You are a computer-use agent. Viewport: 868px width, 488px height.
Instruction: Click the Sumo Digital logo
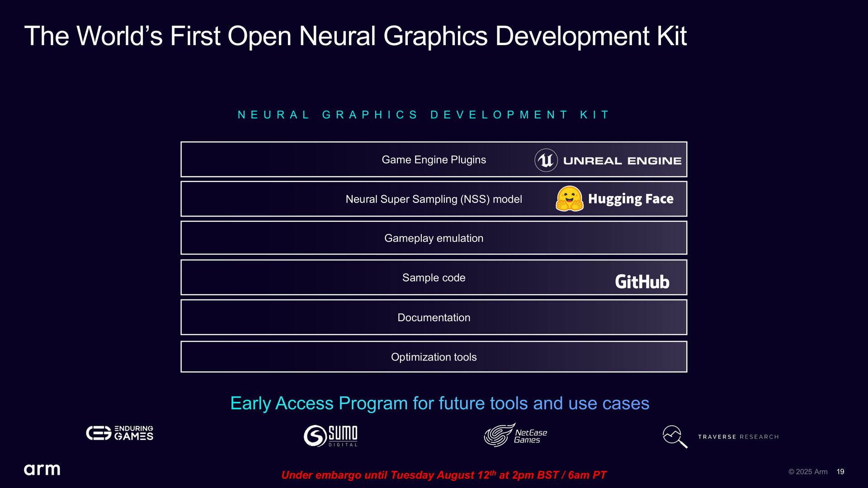330,436
